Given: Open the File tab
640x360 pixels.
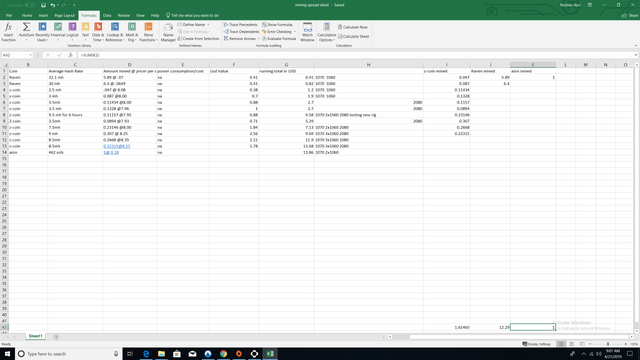Looking at the screenshot, I should (x=9, y=16).
